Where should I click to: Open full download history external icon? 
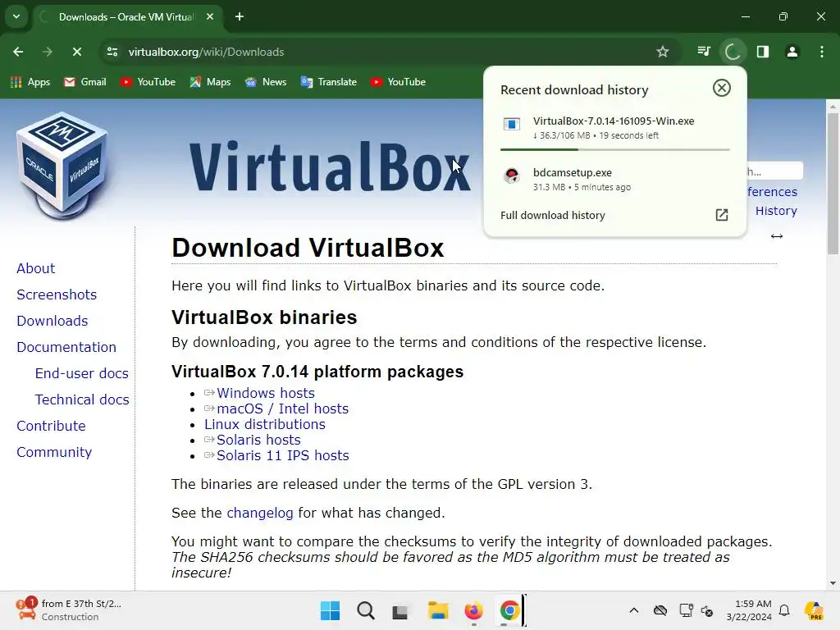(722, 215)
